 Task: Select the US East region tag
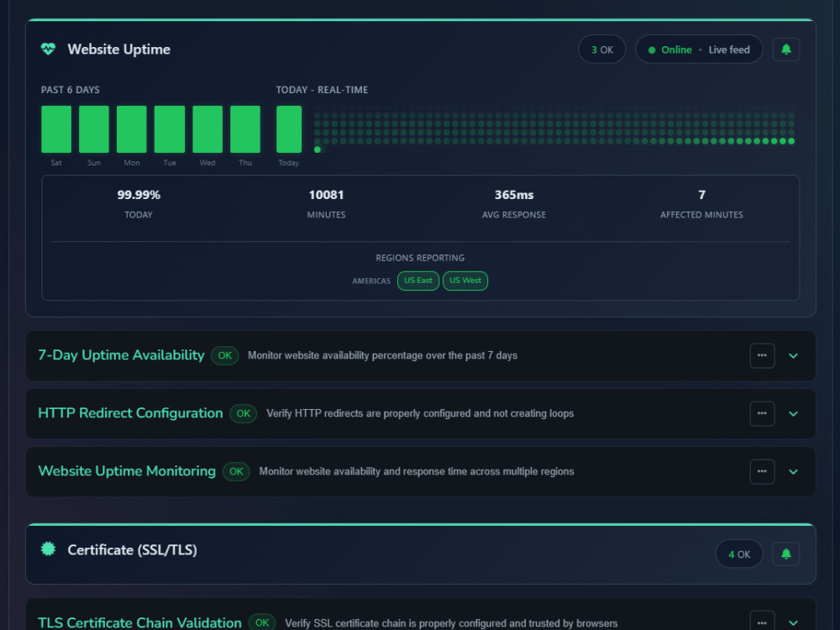[x=417, y=281]
